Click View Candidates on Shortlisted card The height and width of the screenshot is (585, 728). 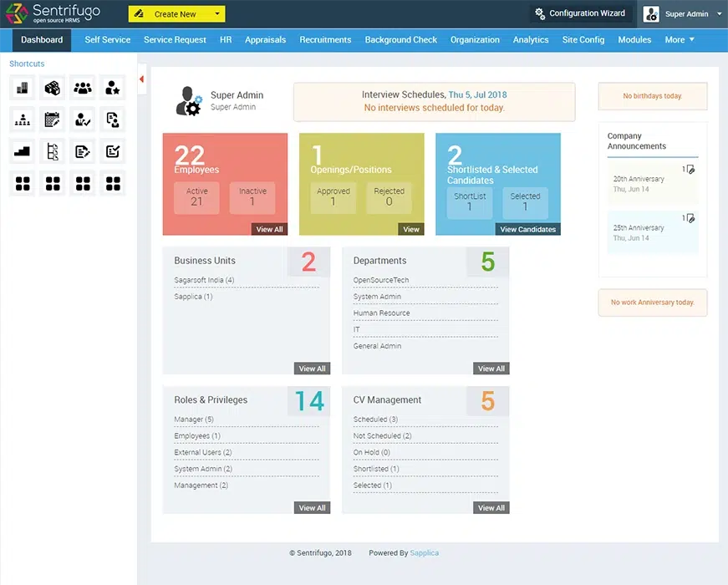527,229
